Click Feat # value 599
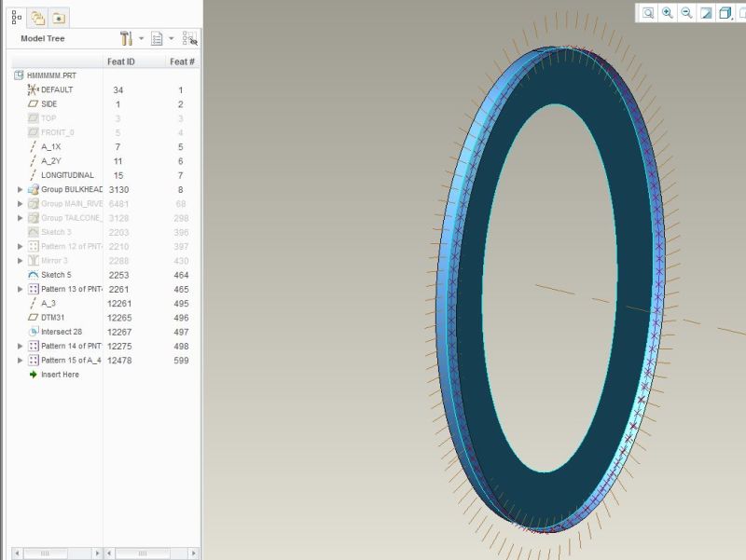 coord(181,361)
